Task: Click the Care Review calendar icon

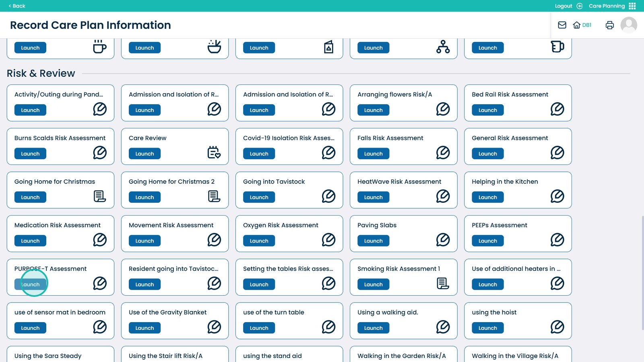Action: click(214, 152)
